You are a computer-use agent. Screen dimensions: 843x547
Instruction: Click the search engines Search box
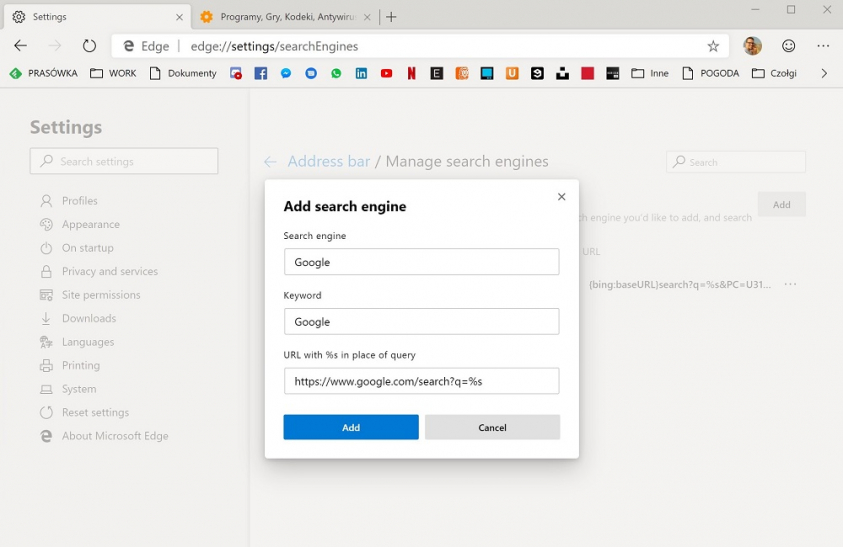point(735,162)
